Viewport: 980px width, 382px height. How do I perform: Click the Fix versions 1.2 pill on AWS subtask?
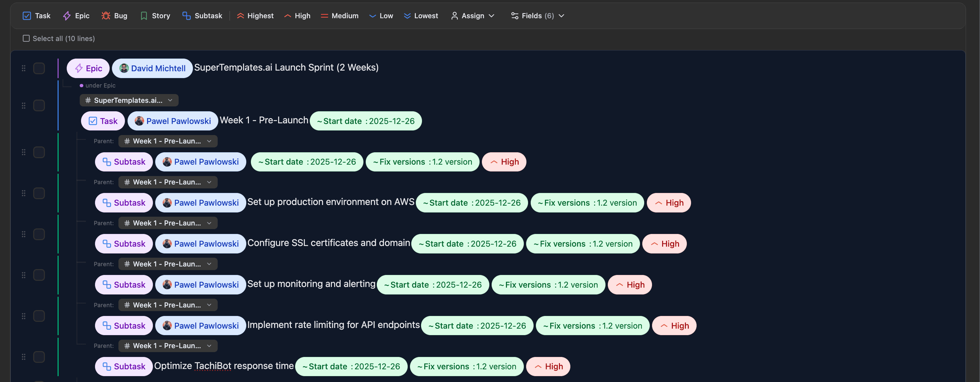[586, 202]
